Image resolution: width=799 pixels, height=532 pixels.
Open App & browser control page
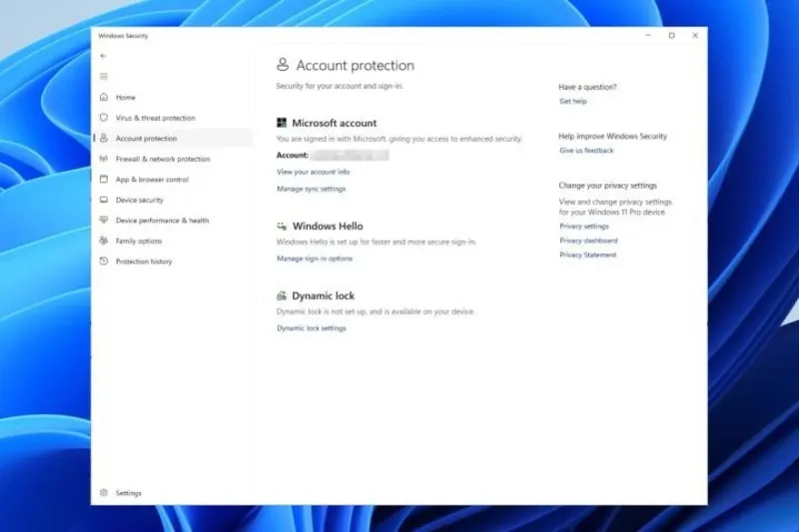point(152,180)
